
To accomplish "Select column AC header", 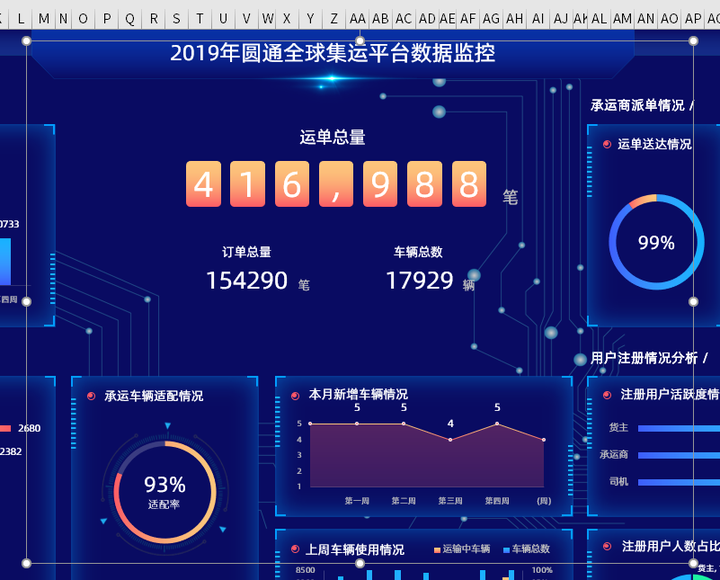I will [404, 19].
